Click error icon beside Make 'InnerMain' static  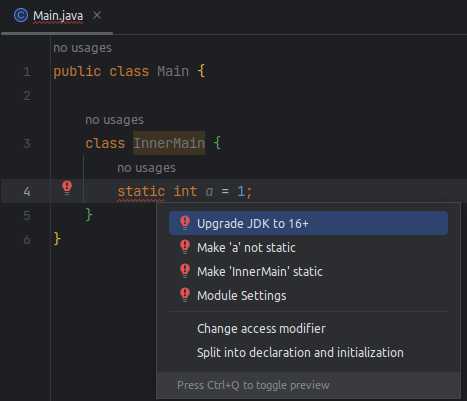185,271
